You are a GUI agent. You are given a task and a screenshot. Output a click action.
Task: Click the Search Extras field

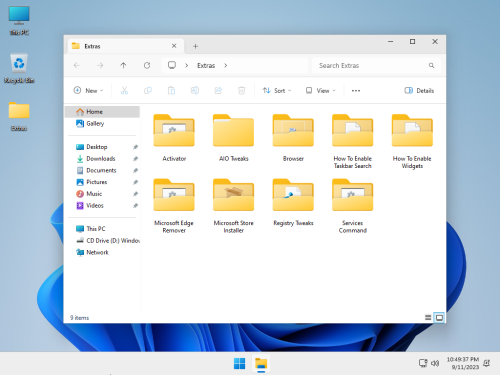pos(376,66)
